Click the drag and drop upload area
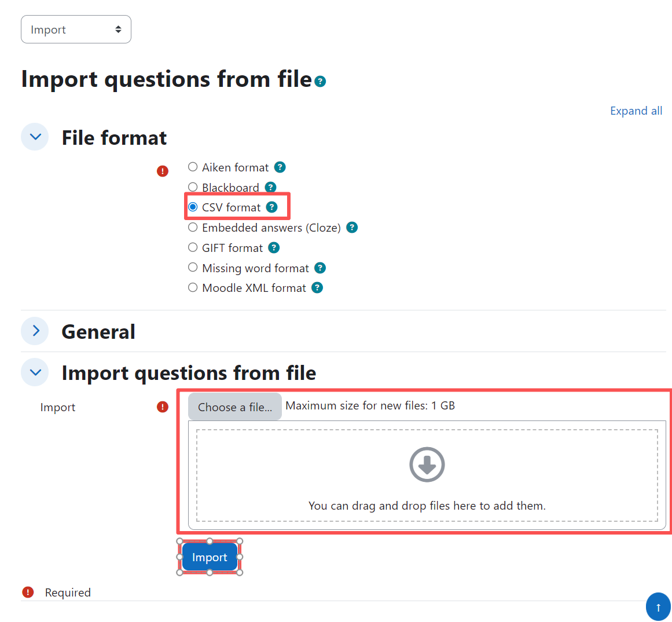672x622 pixels. (427, 475)
